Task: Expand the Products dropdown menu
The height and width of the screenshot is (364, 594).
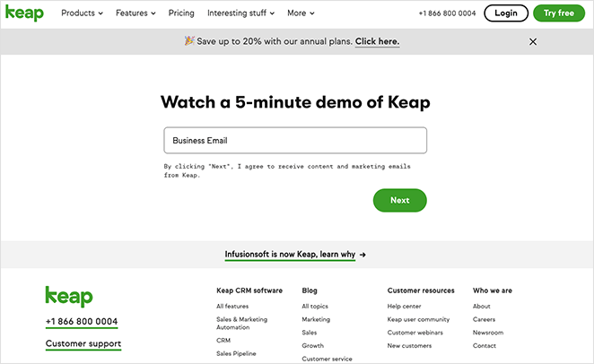Action: (82, 13)
